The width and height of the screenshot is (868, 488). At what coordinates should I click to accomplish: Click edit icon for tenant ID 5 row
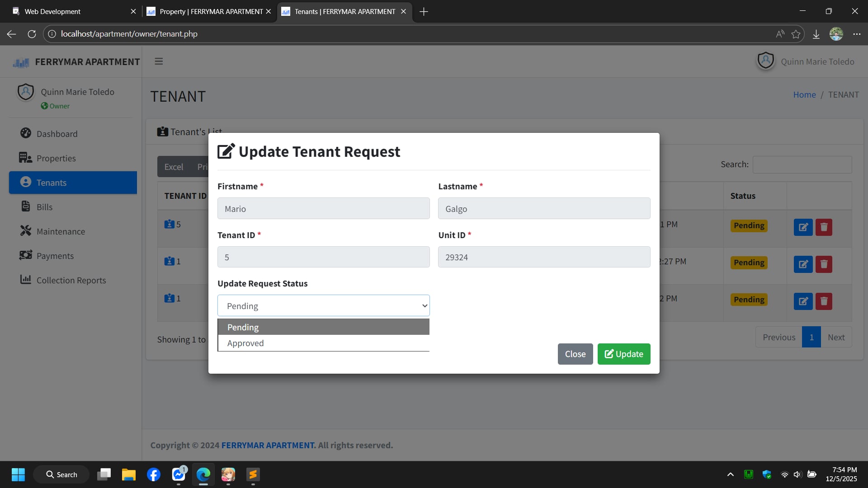click(x=803, y=227)
